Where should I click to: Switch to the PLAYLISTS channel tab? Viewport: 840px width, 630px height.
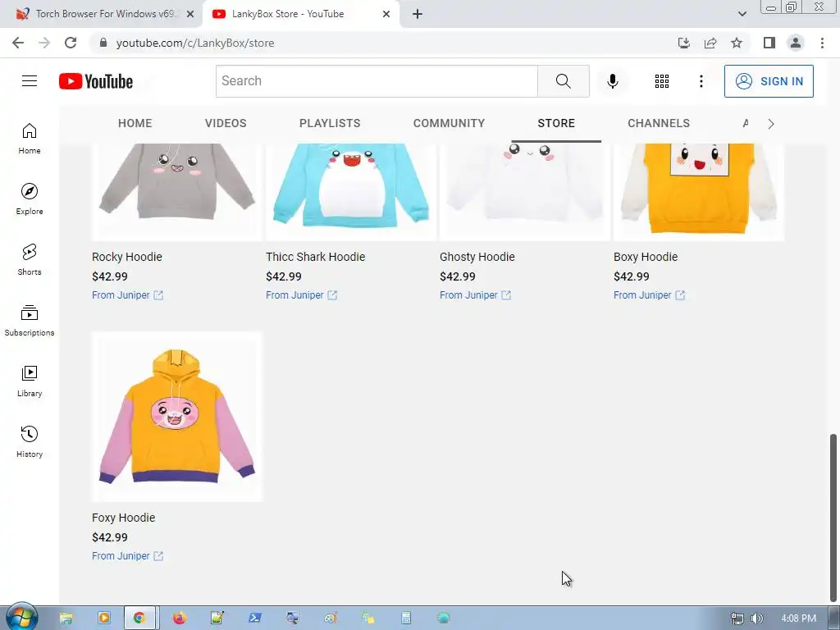tap(330, 123)
